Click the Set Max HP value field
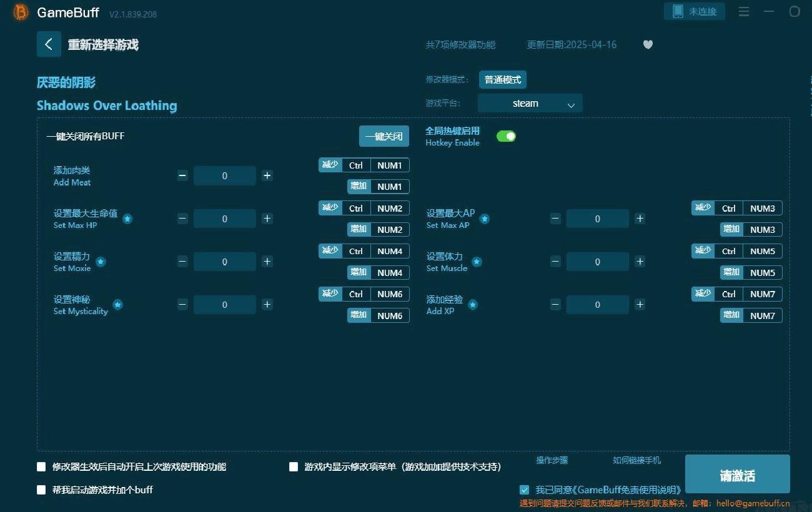 click(x=225, y=219)
